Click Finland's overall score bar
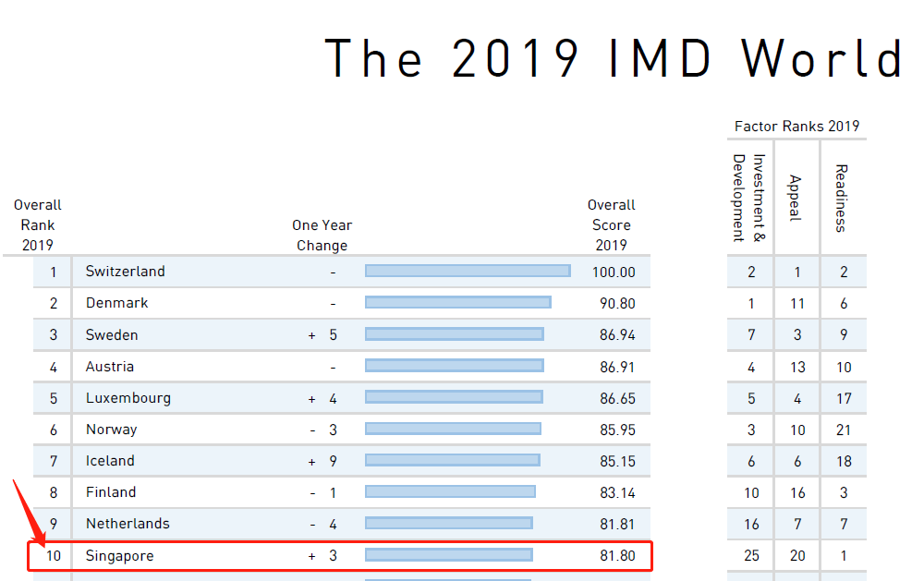This screenshot has width=924, height=581. coord(450,492)
